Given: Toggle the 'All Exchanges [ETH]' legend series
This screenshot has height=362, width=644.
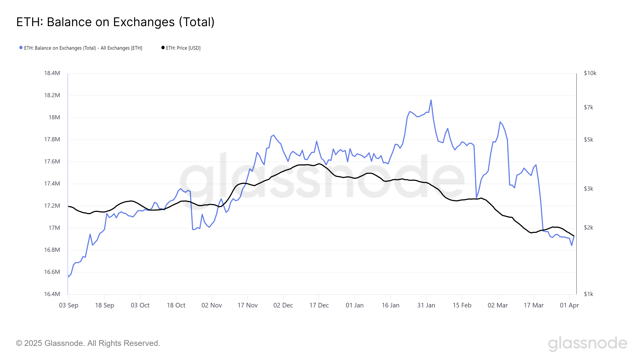Looking at the screenshot, I should click(x=83, y=48).
